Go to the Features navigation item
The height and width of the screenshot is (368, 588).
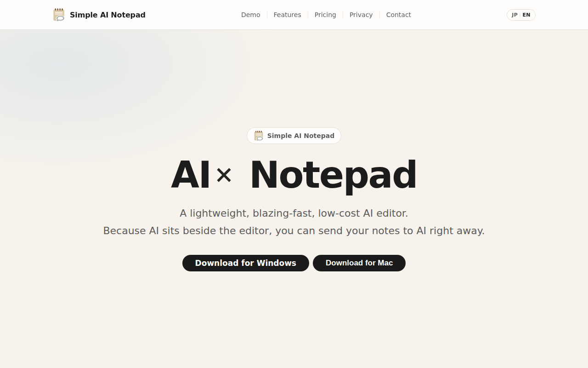[288, 15]
